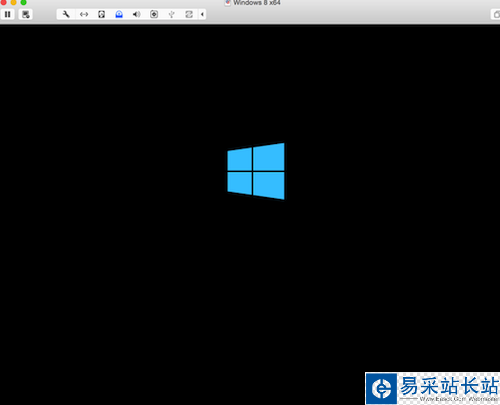Click the camera device icon
Viewport: 500px width, 405px height.
click(x=154, y=14)
